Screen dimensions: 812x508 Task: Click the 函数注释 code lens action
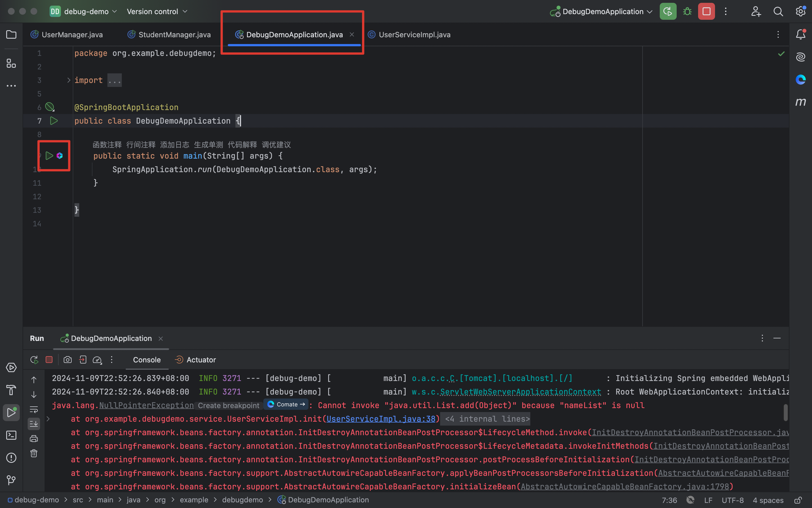[x=107, y=145]
